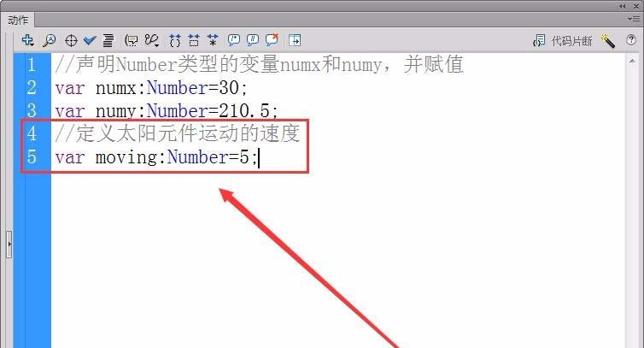Click line number 4 in gutter

(x=32, y=133)
